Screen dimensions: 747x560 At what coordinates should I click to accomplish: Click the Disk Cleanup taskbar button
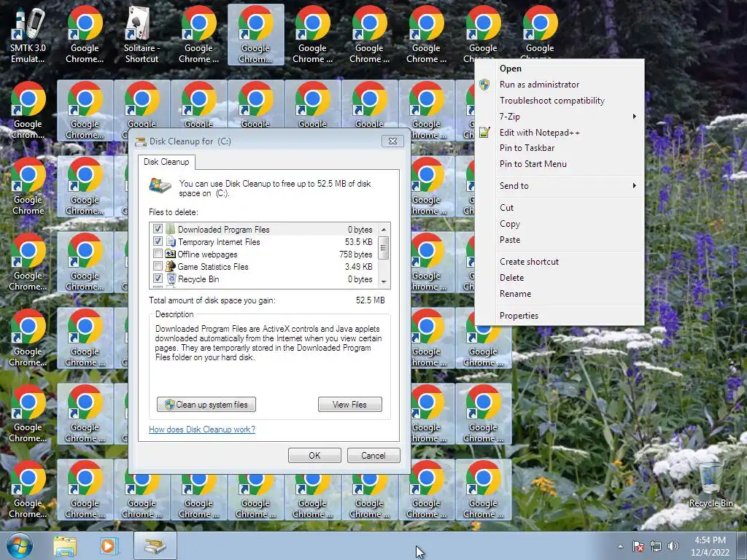(x=155, y=545)
